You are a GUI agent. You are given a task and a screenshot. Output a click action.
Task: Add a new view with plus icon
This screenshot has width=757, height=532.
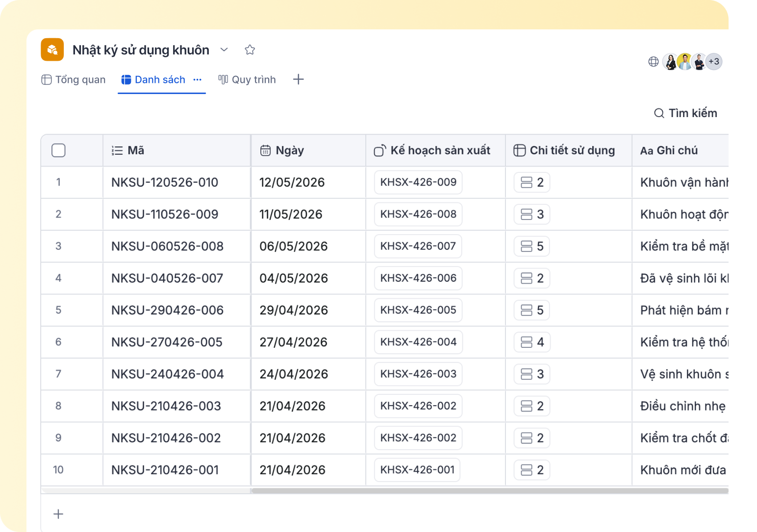click(x=299, y=79)
